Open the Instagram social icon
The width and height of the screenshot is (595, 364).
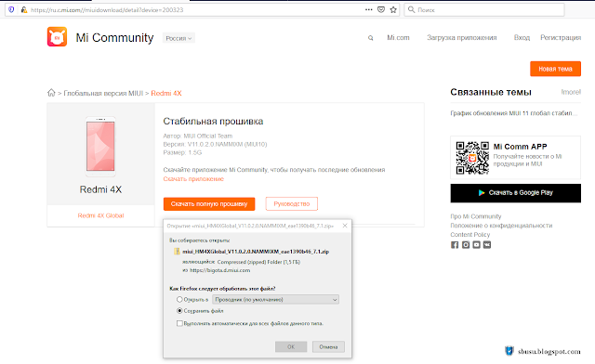466,244
